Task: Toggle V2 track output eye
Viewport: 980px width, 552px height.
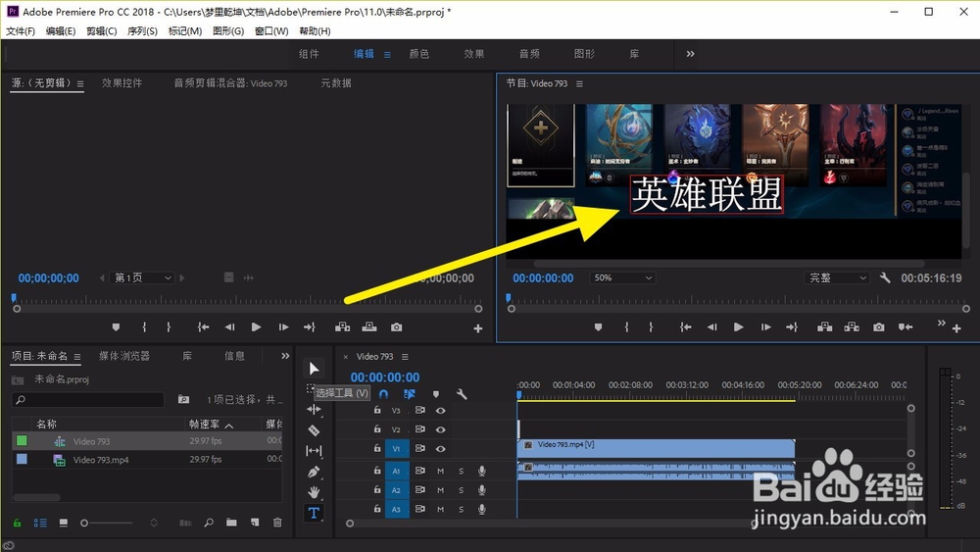Action: pyautogui.click(x=441, y=429)
